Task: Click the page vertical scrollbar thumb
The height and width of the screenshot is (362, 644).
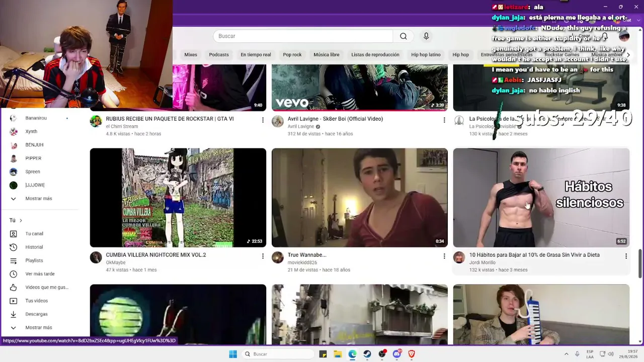Action: coord(640,262)
